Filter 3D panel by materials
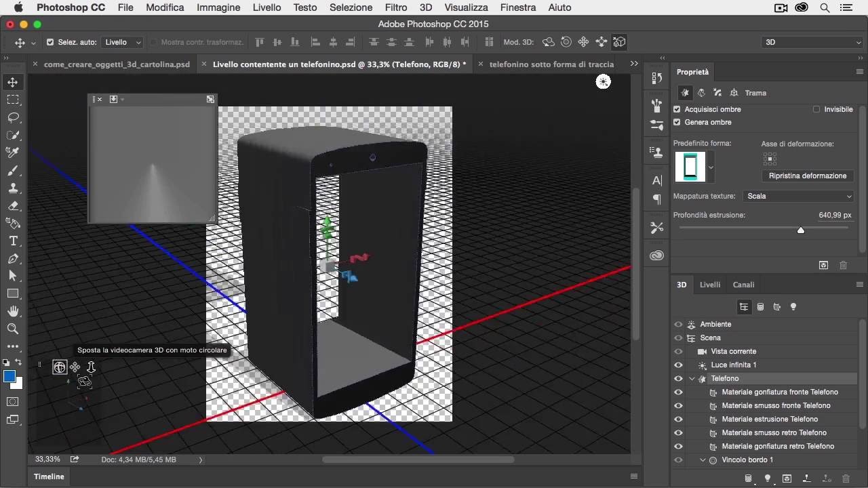 click(777, 307)
